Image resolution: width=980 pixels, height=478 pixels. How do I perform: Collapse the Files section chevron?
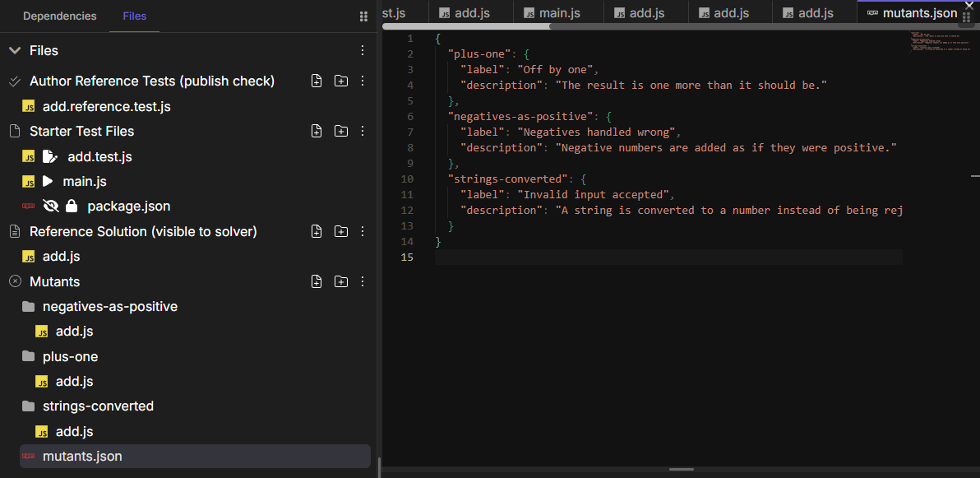tap(14, 51)
